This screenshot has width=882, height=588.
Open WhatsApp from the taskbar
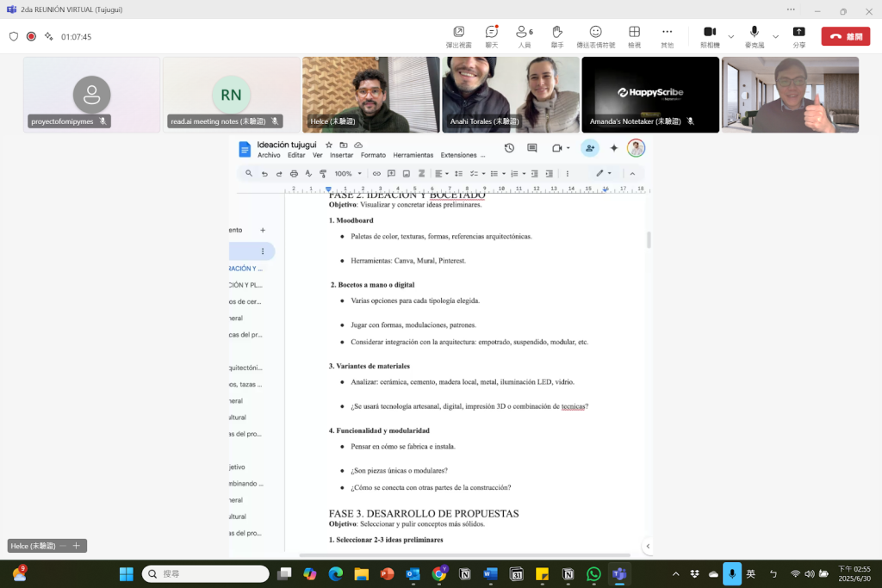pyautogui.click(x=593, y=573)
